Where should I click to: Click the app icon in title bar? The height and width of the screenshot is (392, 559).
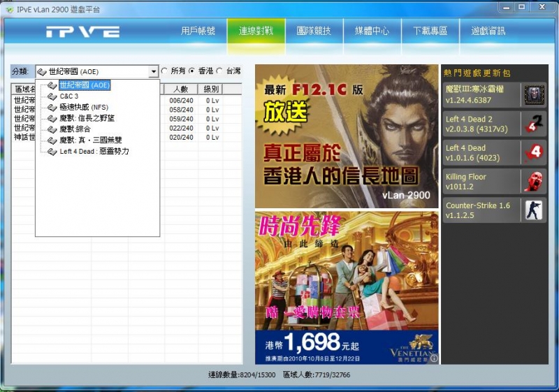point(10,10)
